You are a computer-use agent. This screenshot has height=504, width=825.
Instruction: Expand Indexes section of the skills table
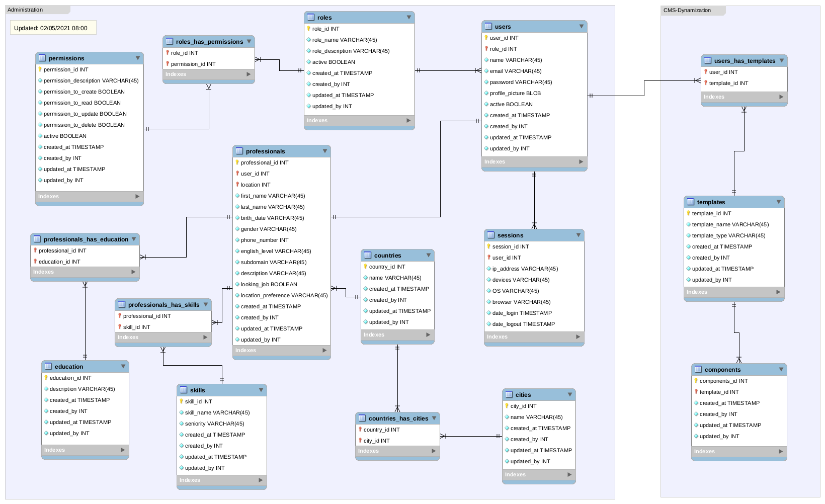(x=261, y=480)
